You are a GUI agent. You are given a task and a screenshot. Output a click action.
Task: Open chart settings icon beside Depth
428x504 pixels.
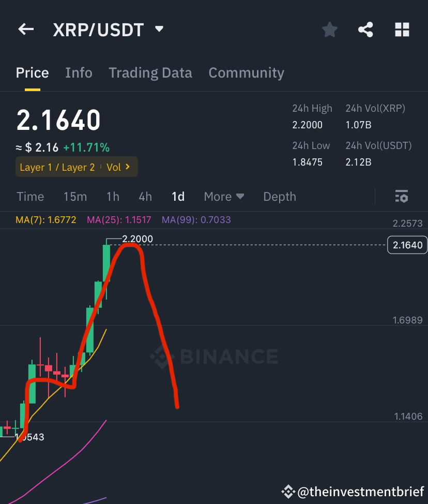click(x=402, y=196)
